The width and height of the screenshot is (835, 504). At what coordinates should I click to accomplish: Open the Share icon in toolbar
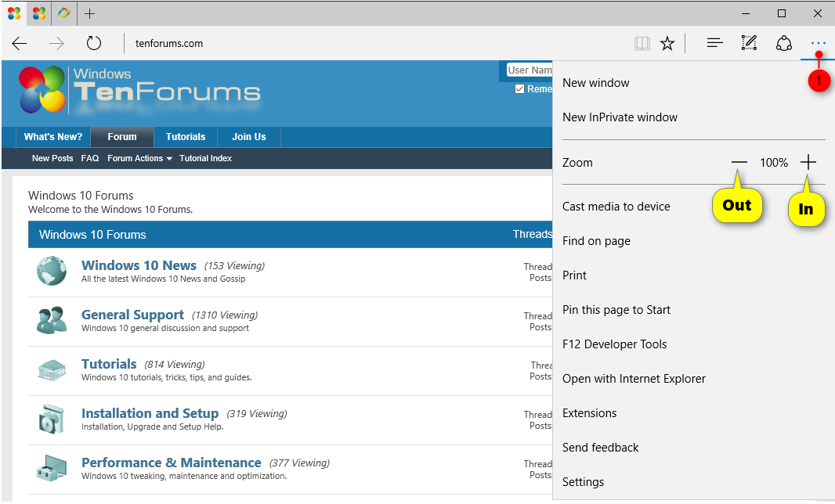(784, 43)
